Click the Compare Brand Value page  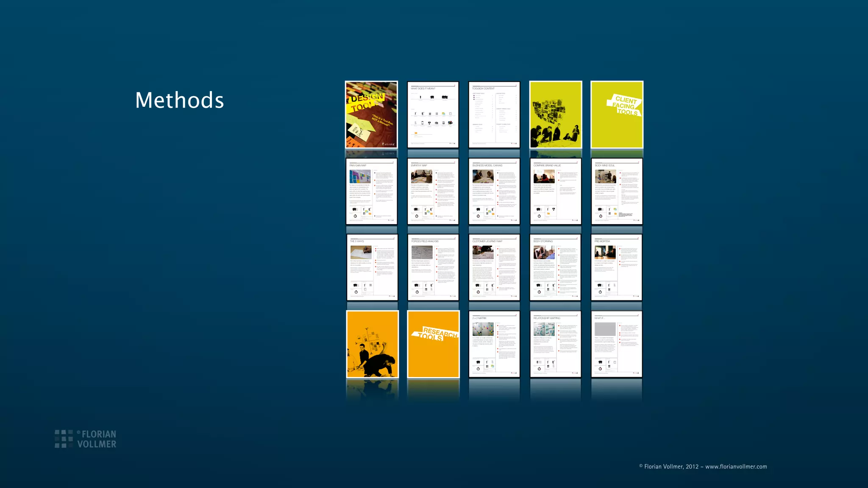(x=555, y=191)
